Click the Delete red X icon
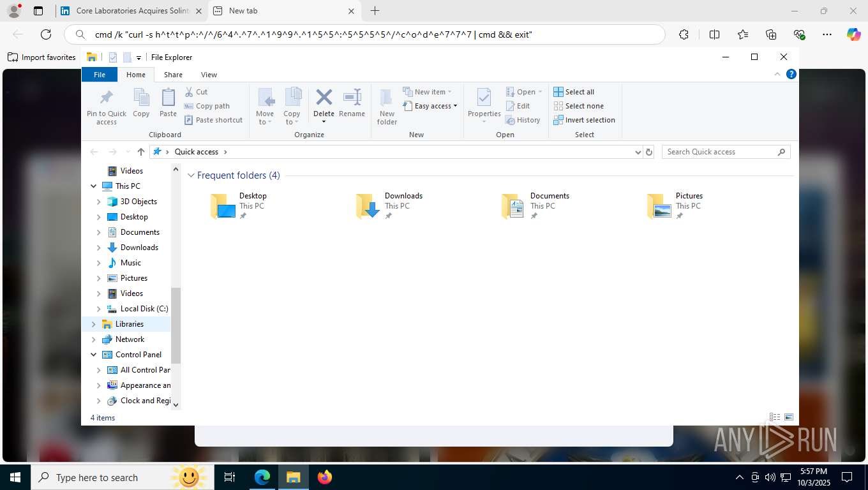 (x=324, y=98)
